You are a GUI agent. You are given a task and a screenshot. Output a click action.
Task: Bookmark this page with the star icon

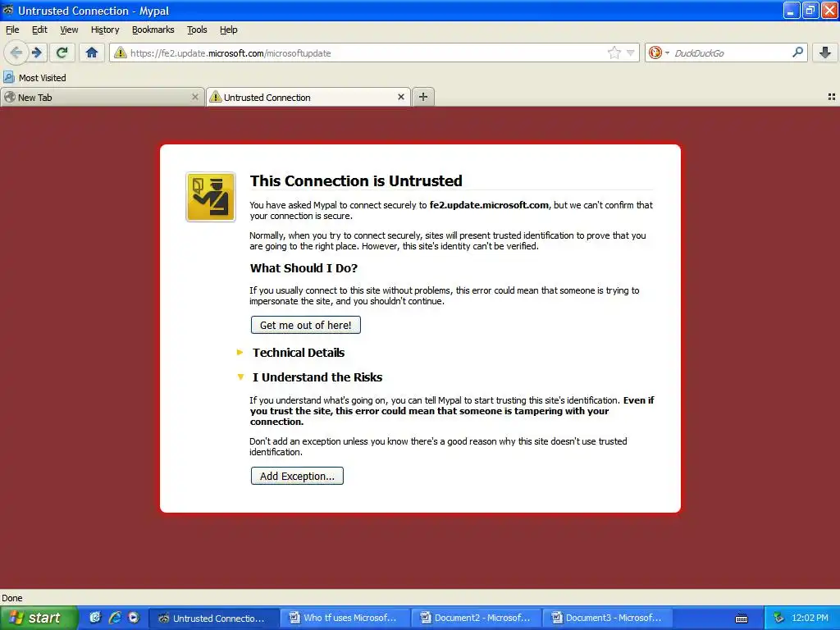614,52
